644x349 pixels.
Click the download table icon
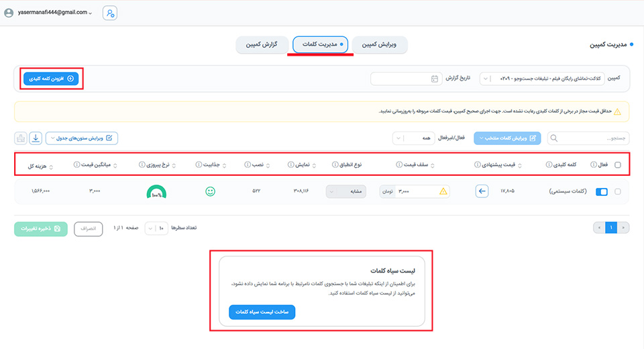tap(36, 138)
